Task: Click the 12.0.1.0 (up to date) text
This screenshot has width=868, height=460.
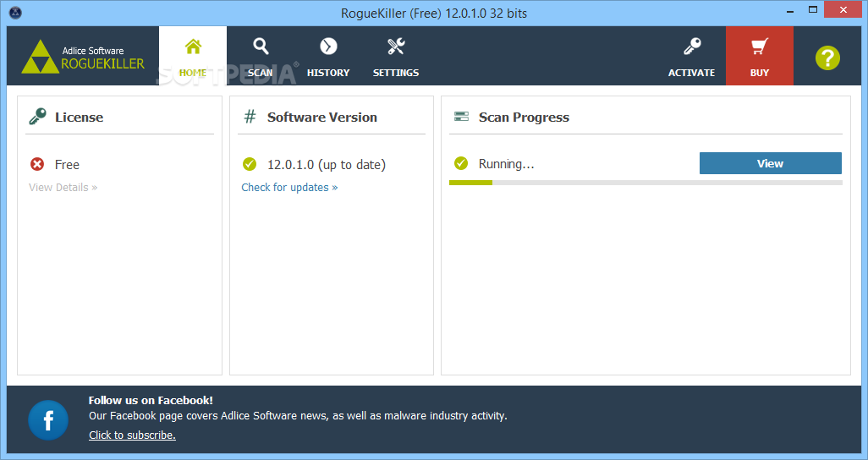Action: [327, 164]
